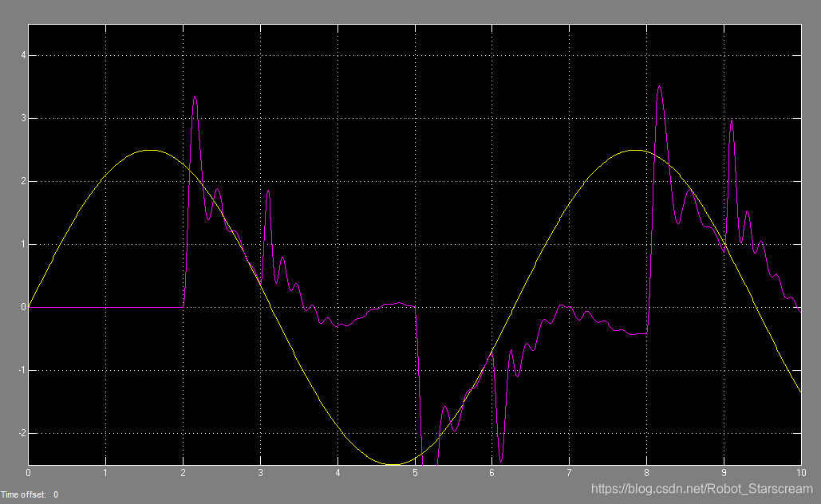Click x-axis tick label 5
The image size is (821, 504).
tap(415, 473)
